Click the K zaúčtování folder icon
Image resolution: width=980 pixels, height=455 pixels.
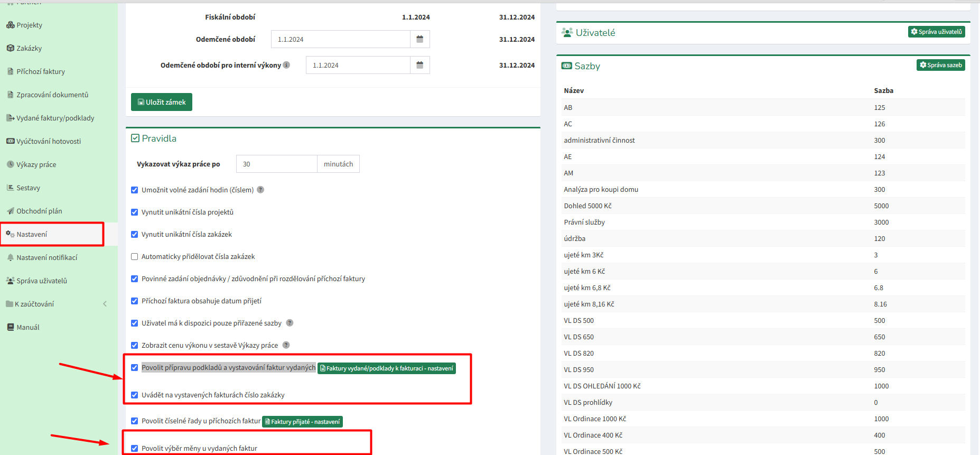point(10,304)
